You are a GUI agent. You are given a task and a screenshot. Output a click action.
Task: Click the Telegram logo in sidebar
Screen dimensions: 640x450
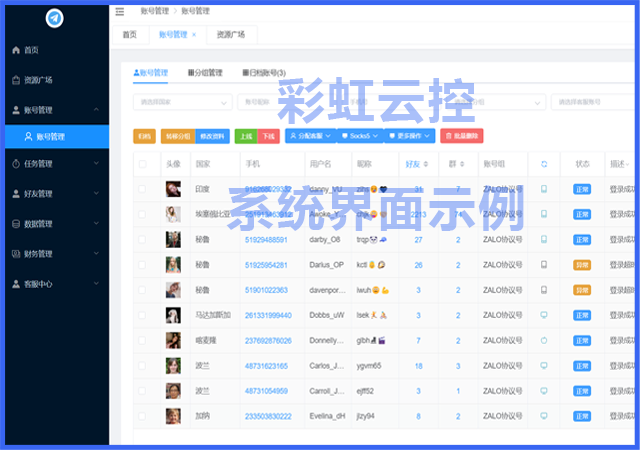point(54,17)
